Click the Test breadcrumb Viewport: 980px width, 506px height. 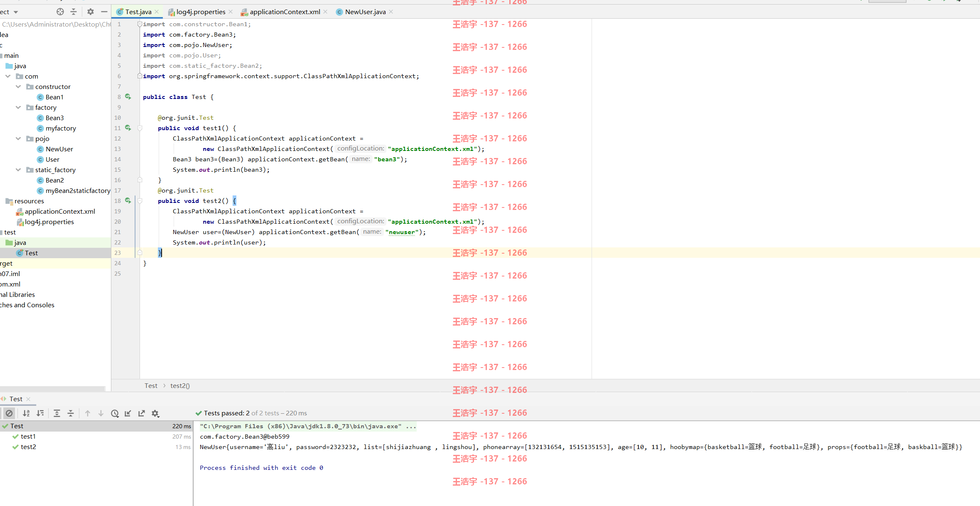151,385
